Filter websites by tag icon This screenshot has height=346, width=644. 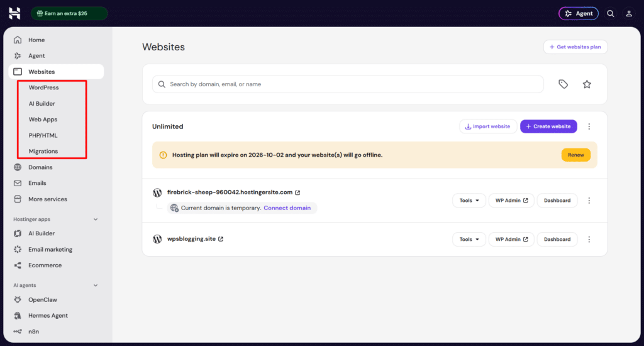pos(563,84)
